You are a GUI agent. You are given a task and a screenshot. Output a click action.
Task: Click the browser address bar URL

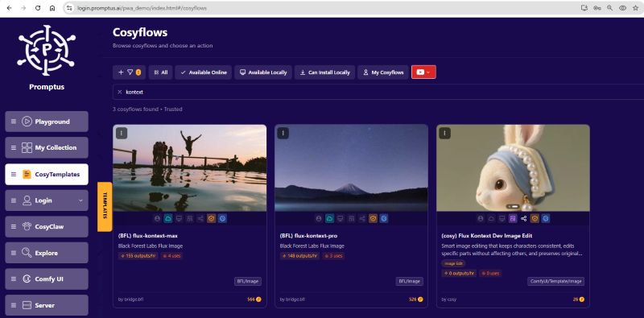tap(142, 8)
